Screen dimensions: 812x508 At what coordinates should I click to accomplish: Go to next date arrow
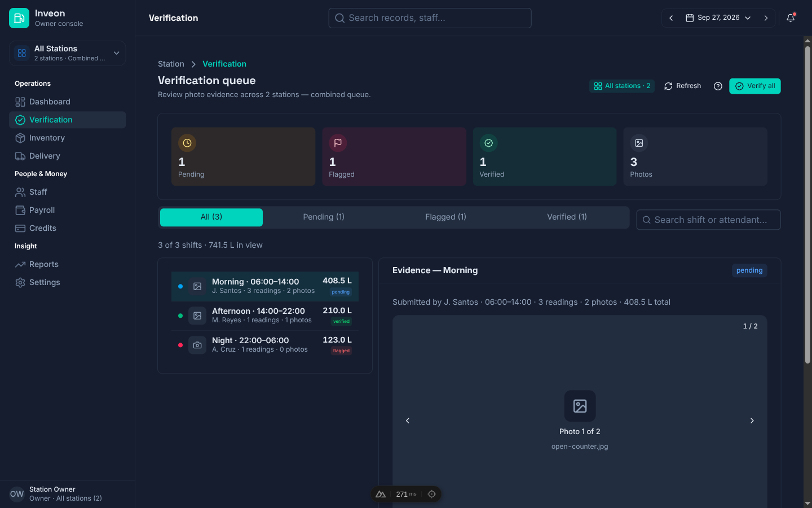[x=766, y=18]
